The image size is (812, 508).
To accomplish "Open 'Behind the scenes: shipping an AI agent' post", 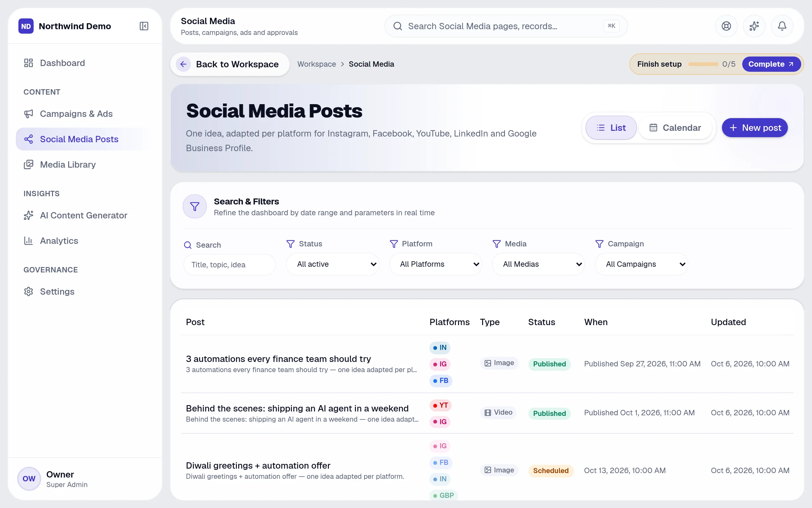I will coord(297,408).
